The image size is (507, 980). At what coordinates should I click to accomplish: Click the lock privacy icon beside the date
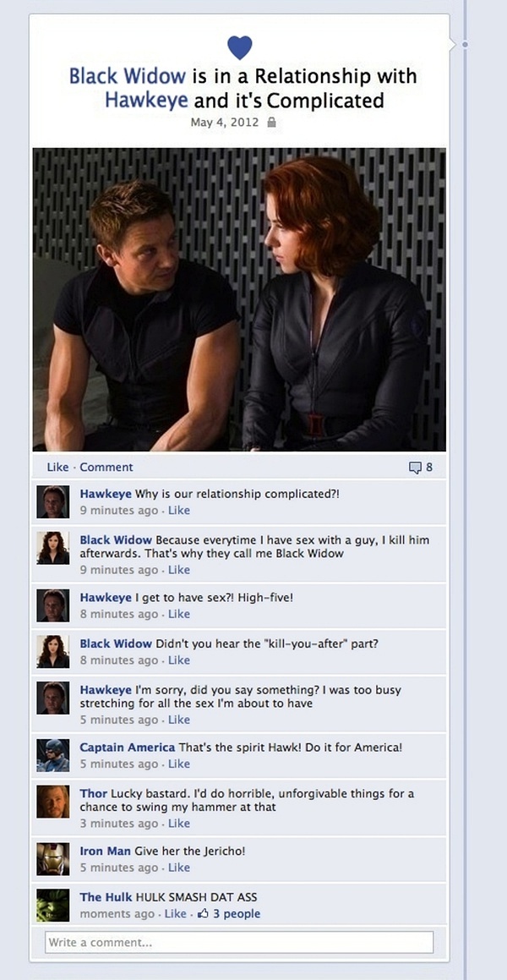(x=271, y=123)
